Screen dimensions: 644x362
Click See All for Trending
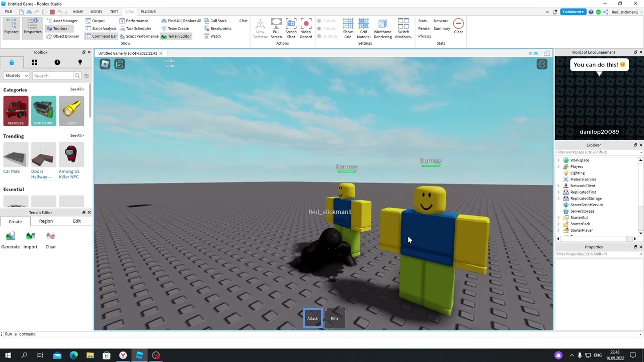point(77,135)
